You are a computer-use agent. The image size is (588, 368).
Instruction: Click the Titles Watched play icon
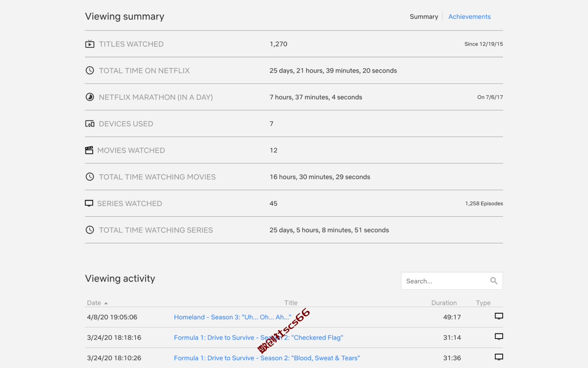(90, 44)
